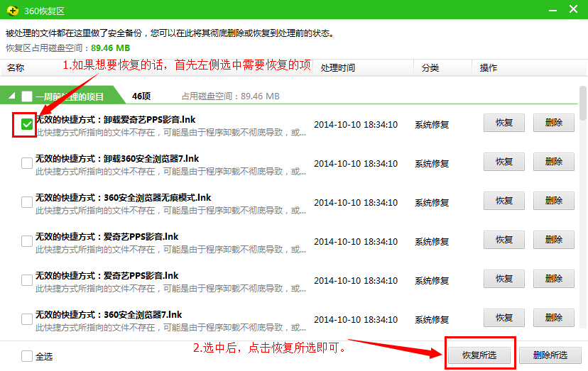This screenshot has height=371, width=588.
Task: Click the grey description under 卸载360安全浏览器7.lnk
Action: point(170,172)
